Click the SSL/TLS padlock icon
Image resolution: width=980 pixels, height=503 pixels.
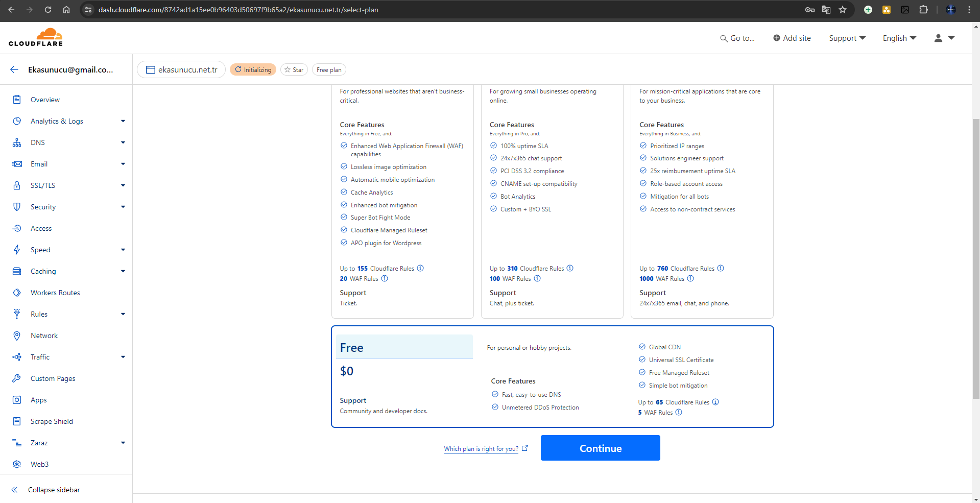point(17,185)
